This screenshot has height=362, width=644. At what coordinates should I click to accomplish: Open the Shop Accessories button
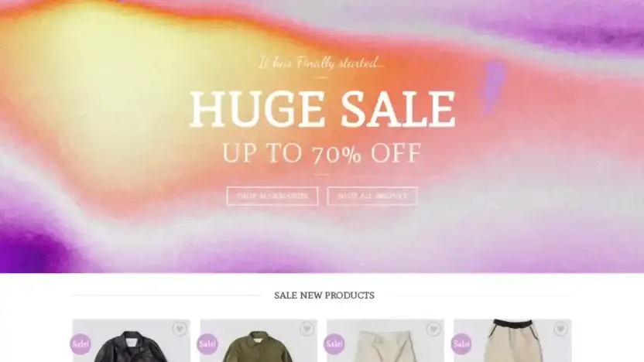pos(272,196)
